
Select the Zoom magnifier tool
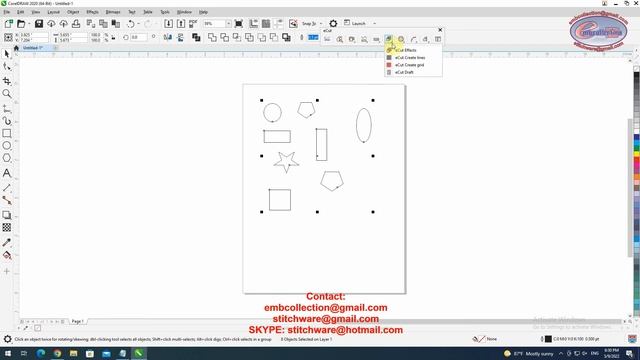[x=7, y=94]
